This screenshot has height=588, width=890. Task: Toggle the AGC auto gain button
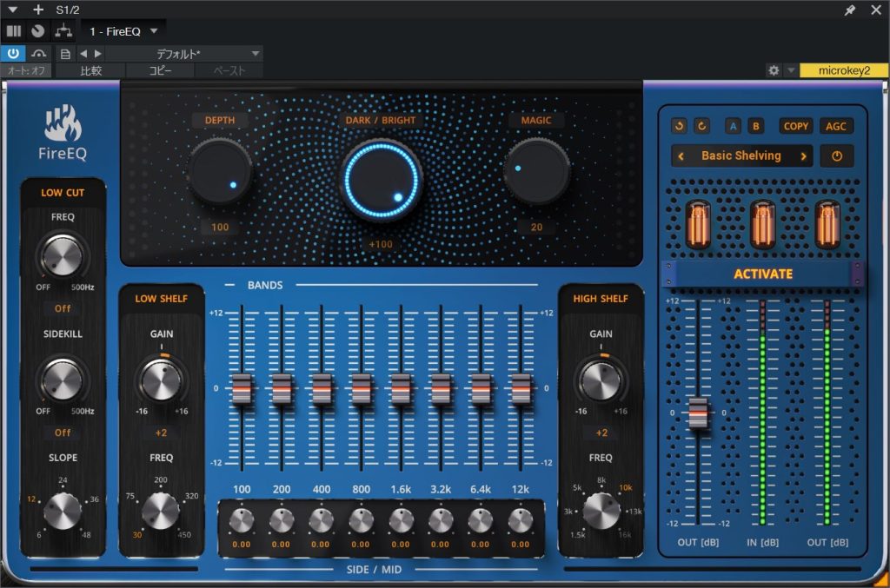click(835, 126)
